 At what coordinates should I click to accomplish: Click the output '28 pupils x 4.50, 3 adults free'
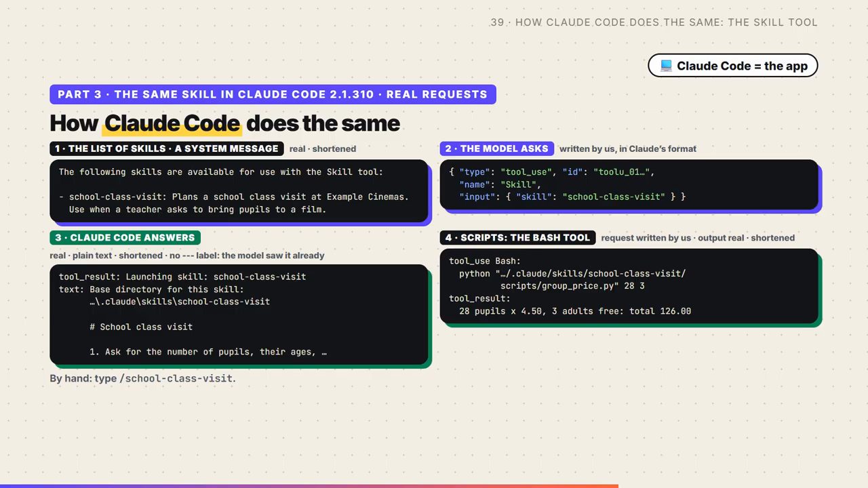coord(575,311)
